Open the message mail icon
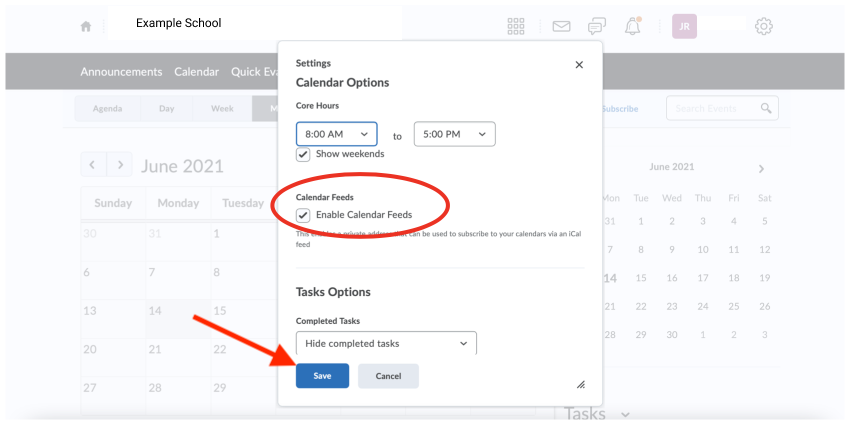The height and width of the screenshot is (424, 851). pos(561,26)
